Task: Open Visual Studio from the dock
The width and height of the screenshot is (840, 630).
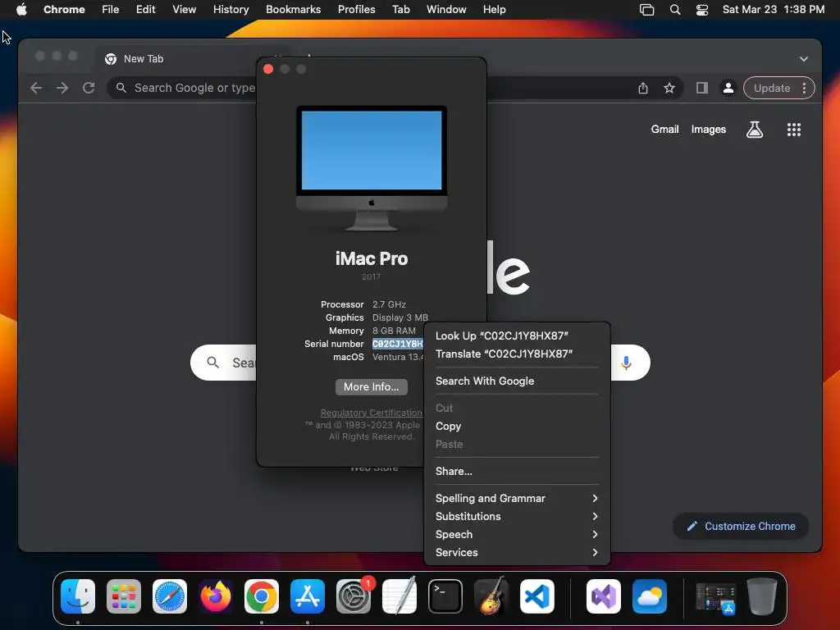Action: coord(604,596)
